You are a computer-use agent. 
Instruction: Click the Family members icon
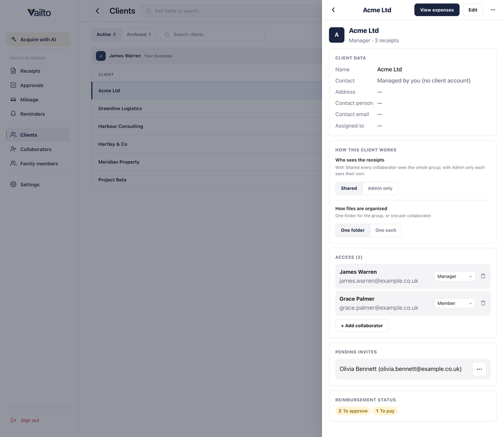[13, 164]
